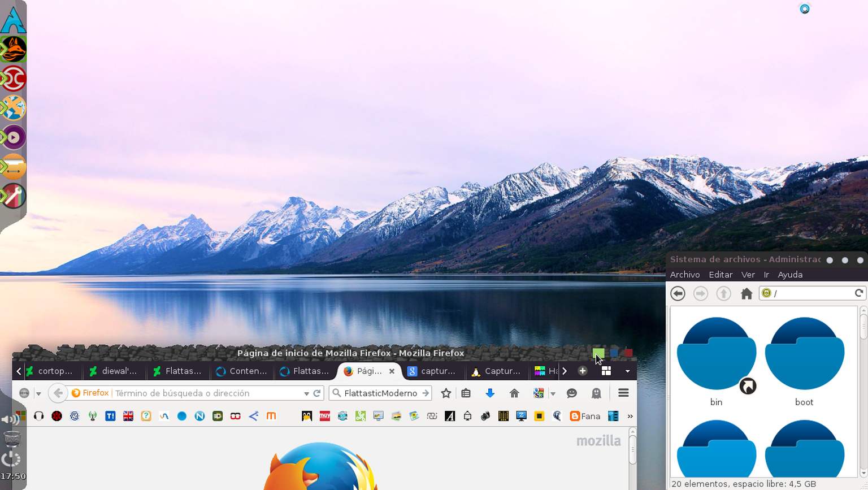868x490 pixels.
Task: Open the trash can in the left panel
Action: (x=11, y=438)
